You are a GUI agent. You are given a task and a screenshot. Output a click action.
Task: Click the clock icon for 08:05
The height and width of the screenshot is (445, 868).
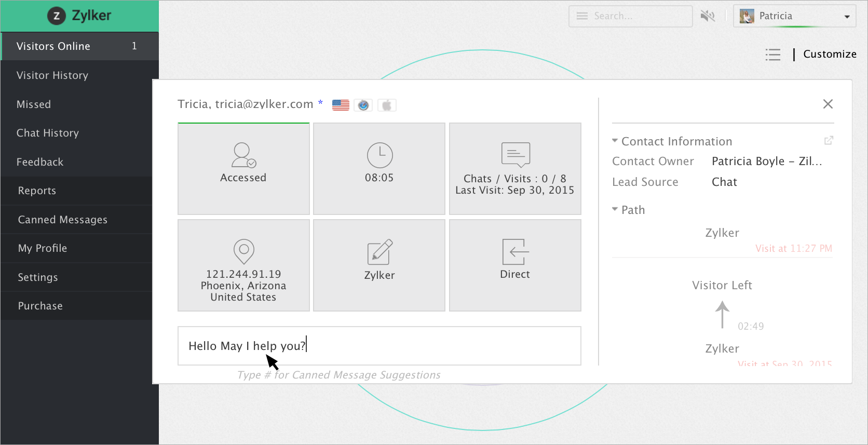[379, 155]
